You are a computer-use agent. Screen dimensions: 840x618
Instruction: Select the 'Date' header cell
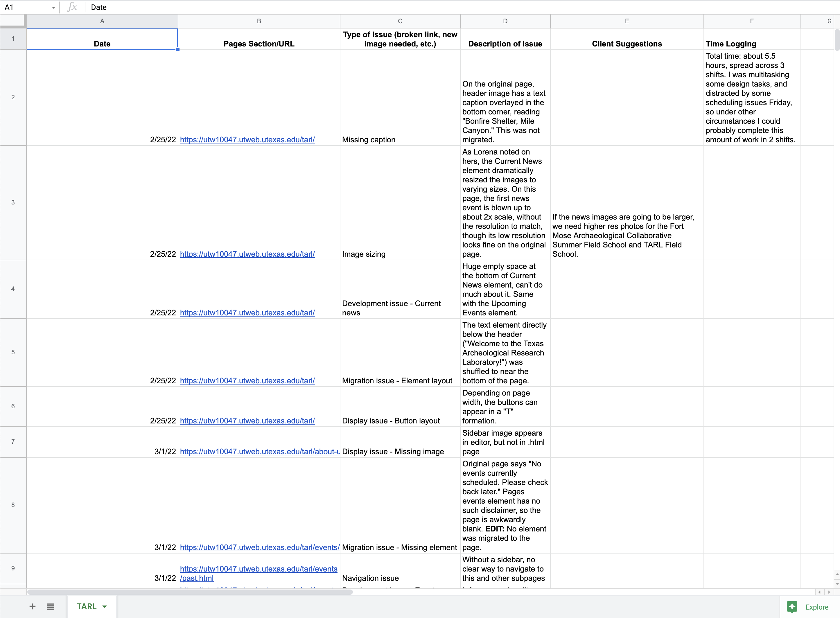click(x=102, y=39)
